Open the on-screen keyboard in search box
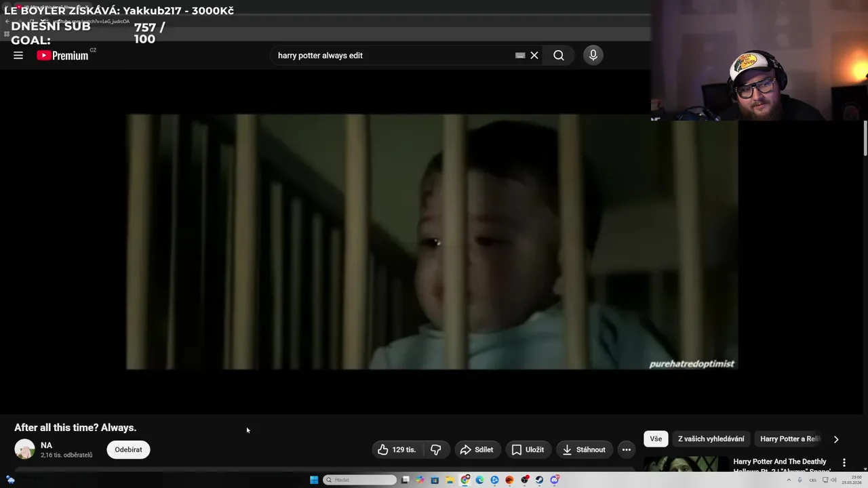 [520, 56]
